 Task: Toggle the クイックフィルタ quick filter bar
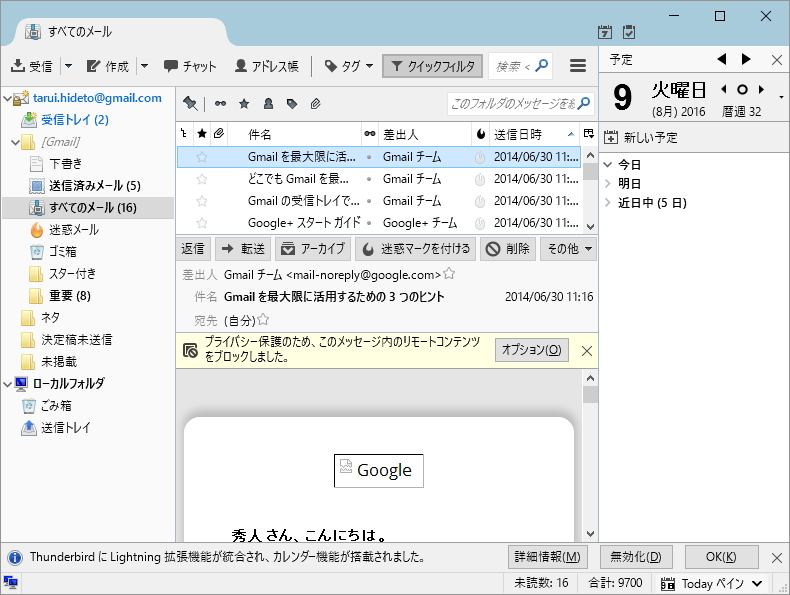coord(432,66)
